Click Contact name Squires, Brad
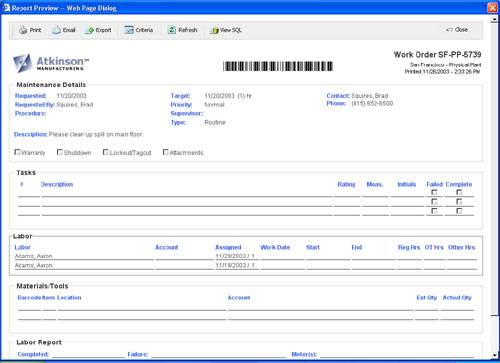Image resolution: width=500 pixels, height=363 pixels. [370, 96]
